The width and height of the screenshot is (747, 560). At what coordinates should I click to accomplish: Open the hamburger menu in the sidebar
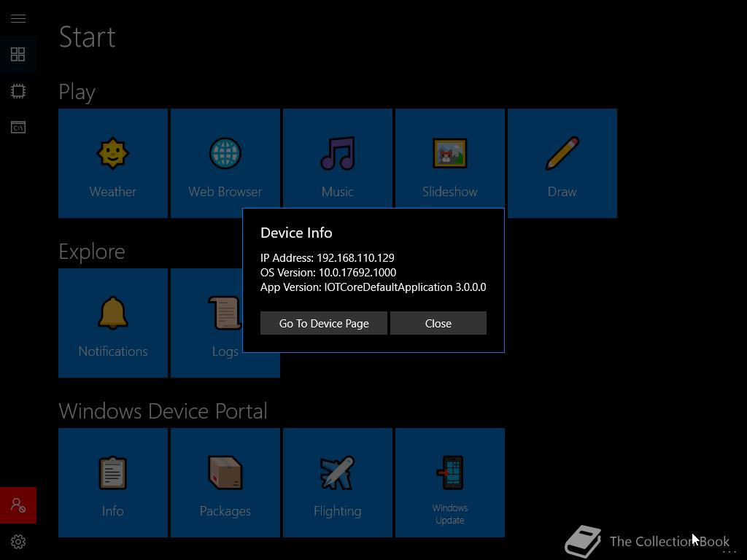(18, 18)
